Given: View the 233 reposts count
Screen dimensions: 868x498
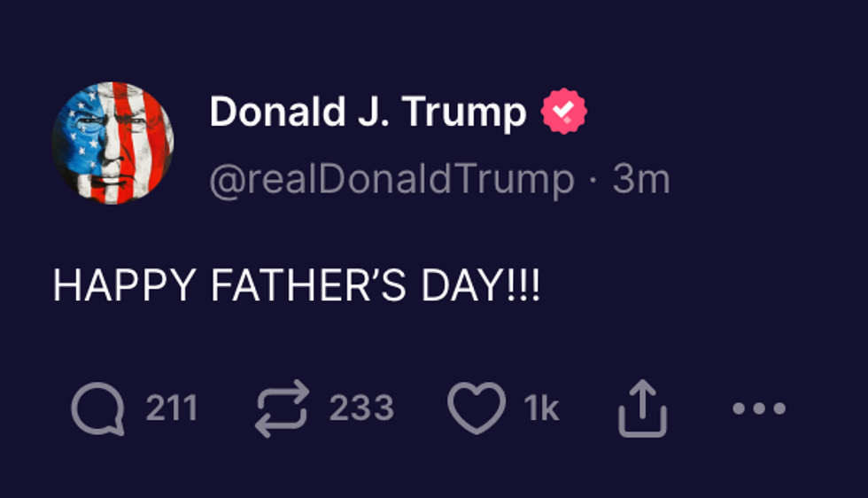Looking at the screenshot, I should tap(361, 409).
